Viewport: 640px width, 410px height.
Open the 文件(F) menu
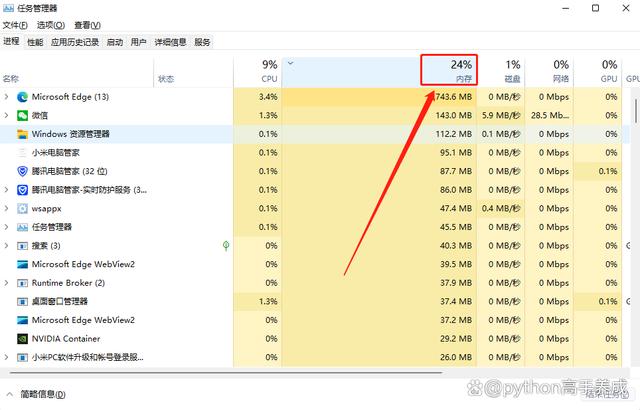pyautogui.click(x=15, y=25)
